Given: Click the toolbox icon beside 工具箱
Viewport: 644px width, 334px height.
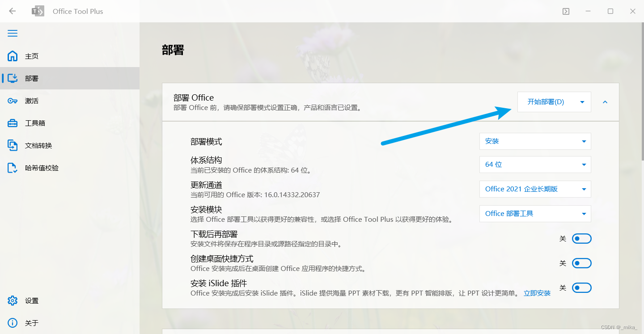Looking at the screenshot, I should pyautogui.click(x=13, y=123).
